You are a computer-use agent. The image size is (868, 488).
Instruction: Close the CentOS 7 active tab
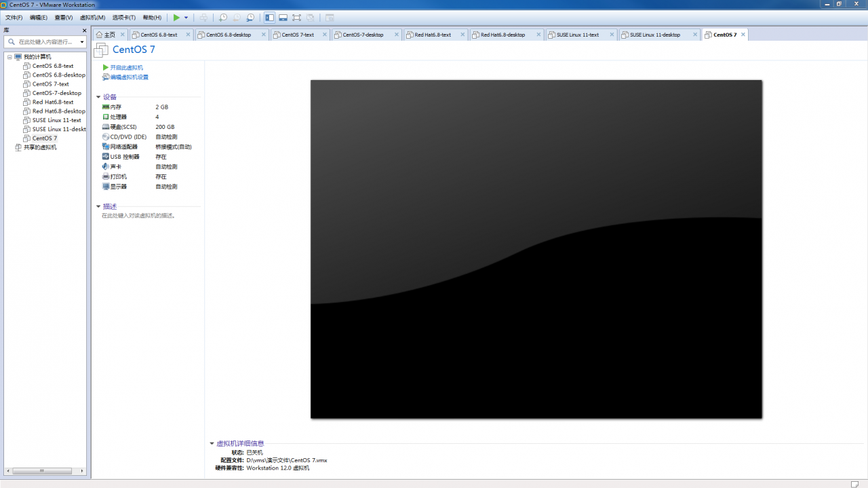click(x=743, y=35)
